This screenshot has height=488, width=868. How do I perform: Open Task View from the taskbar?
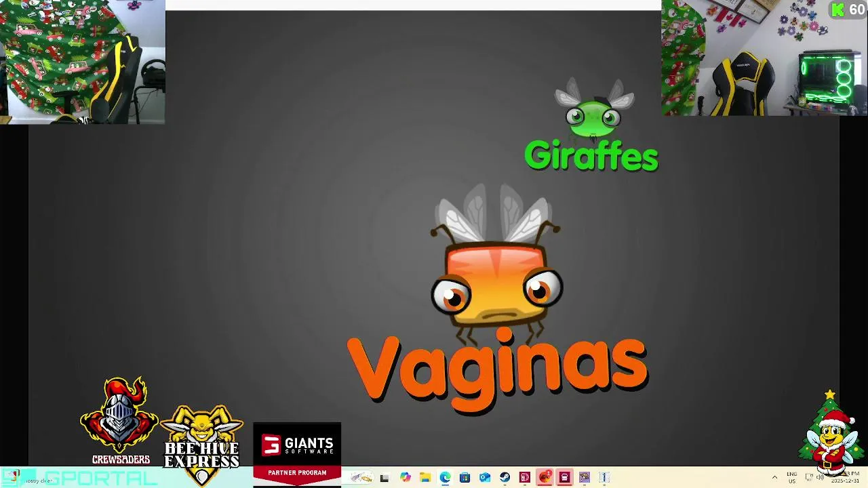pyautogui.click(x=384, y=478)
